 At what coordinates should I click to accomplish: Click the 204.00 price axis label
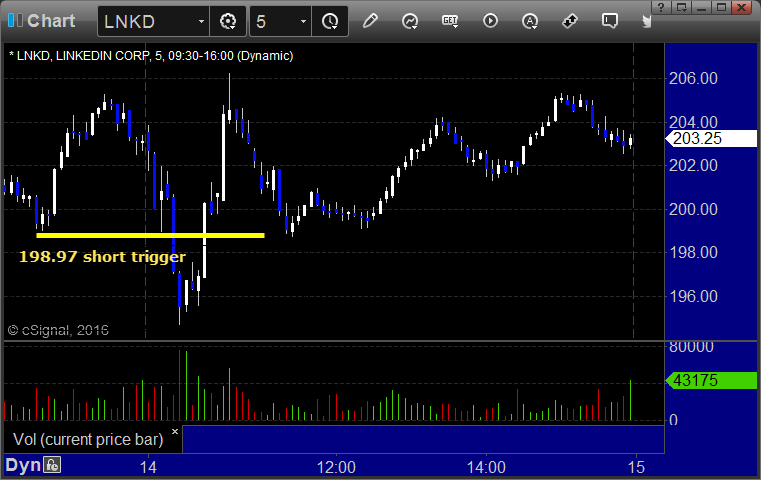coord(693,122)
